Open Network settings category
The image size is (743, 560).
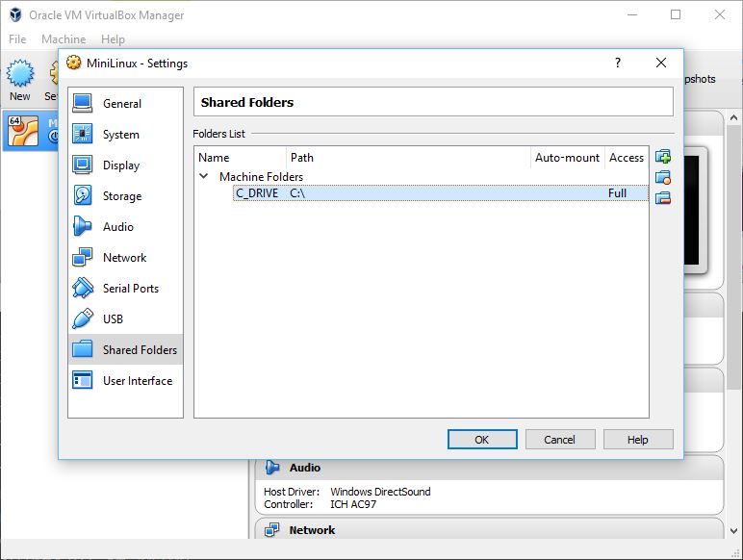coord(125,257)
